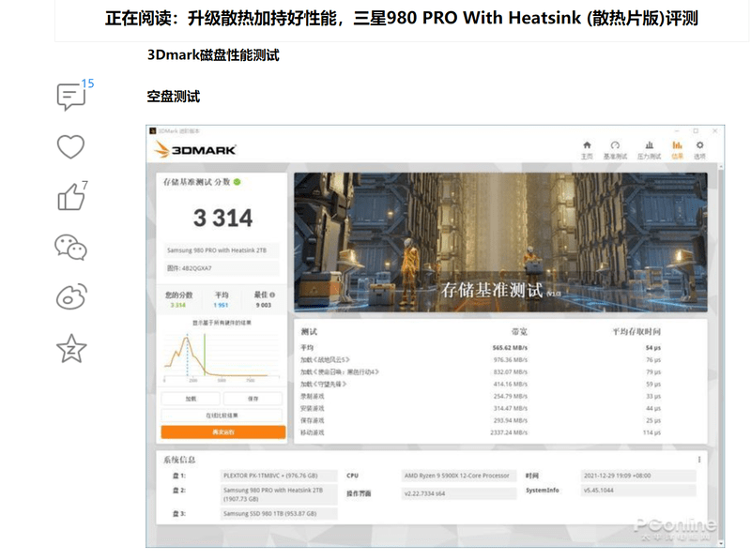Click the 加载《守望先锋》 test row
This screenshot has height=560, width=751.
pyautogui.click(x=481, y=384)
